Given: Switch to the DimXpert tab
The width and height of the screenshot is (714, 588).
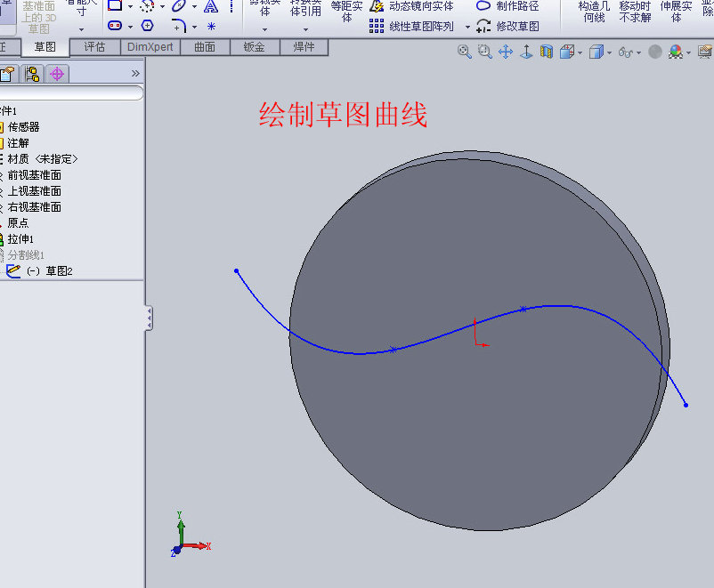Looking at the screenshot, I should coord(150,47).
